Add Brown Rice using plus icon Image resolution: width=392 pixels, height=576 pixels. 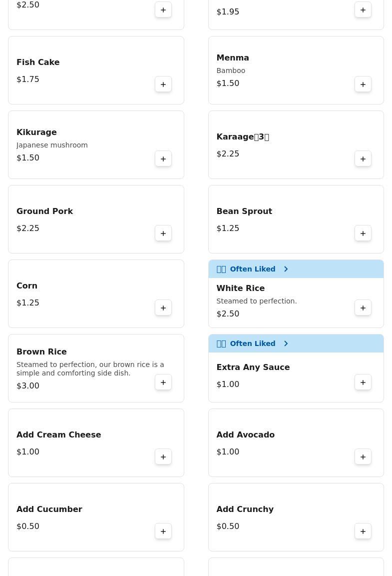coord(163,382)
